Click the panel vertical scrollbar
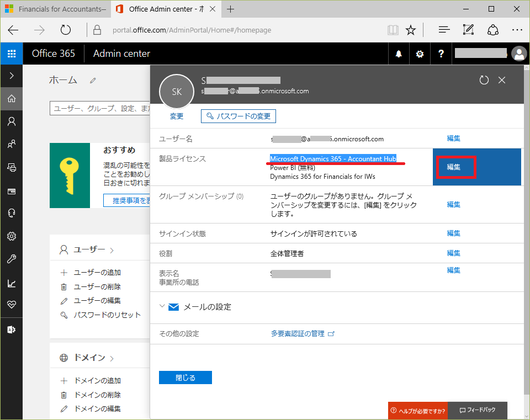This screenshot has width=530, height=420. click(527, 231)
